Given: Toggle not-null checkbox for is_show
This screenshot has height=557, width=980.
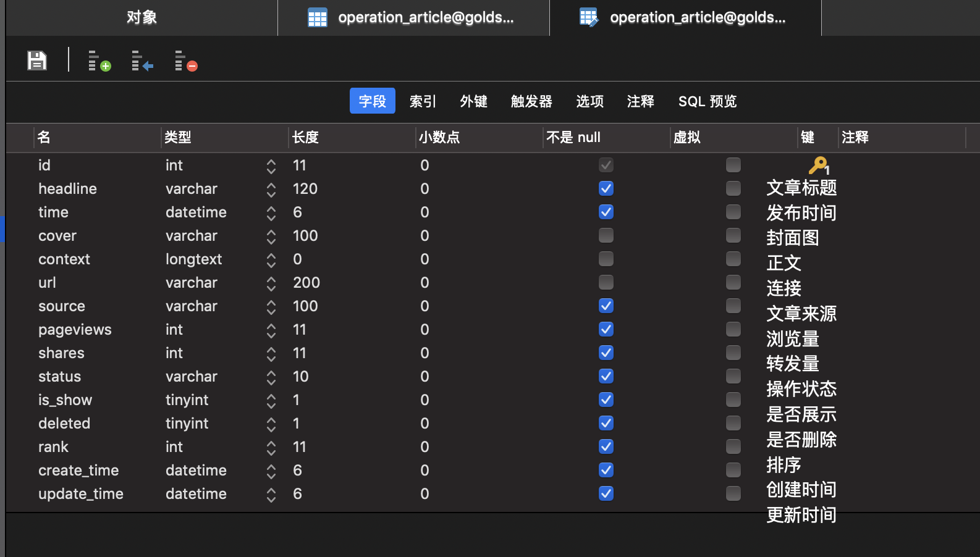Looking at the screenshot, I should click(x=606, y=400).
